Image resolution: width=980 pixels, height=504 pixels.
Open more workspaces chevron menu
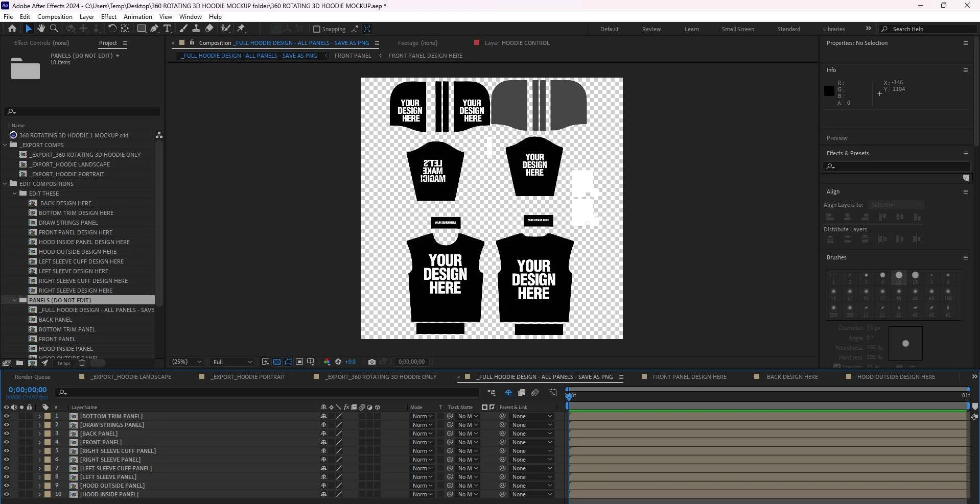pyautogui.click(x=868, y=29)
